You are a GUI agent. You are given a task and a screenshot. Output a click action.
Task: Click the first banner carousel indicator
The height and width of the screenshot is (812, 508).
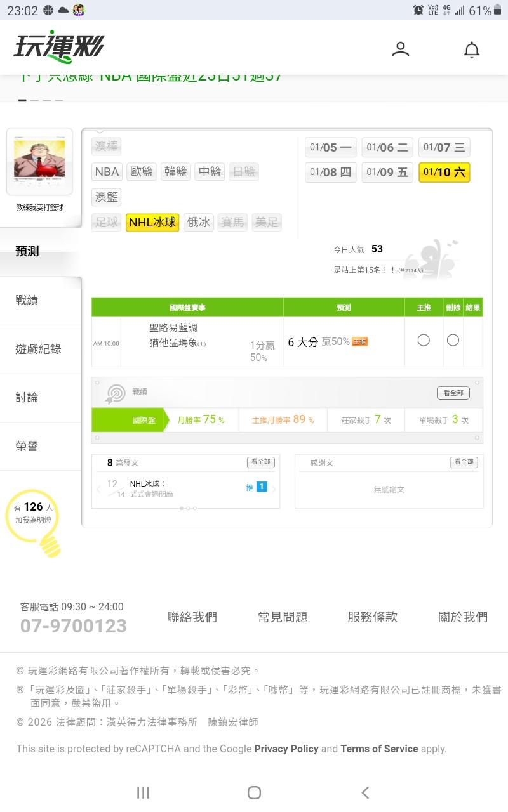tap(22, 100)
